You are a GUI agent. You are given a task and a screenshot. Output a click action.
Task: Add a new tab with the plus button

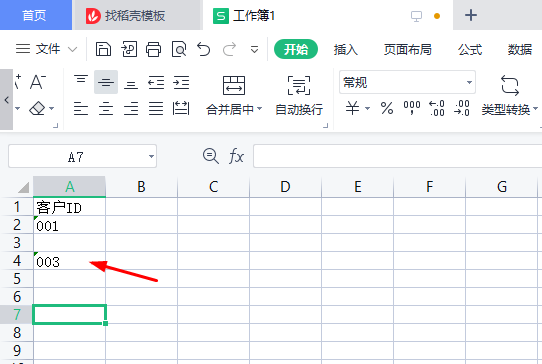click(x=471, y=15)
